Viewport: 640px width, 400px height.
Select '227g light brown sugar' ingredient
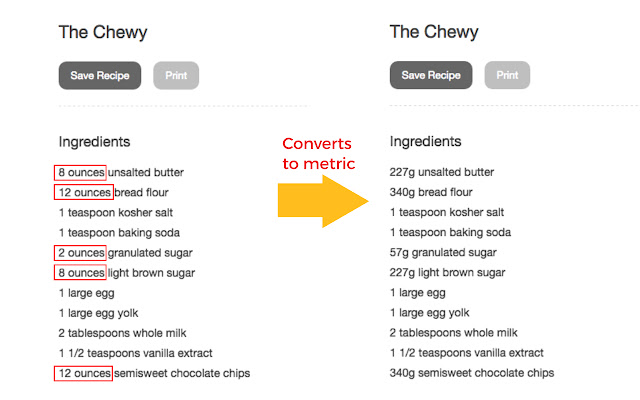(x=447, y=272)
